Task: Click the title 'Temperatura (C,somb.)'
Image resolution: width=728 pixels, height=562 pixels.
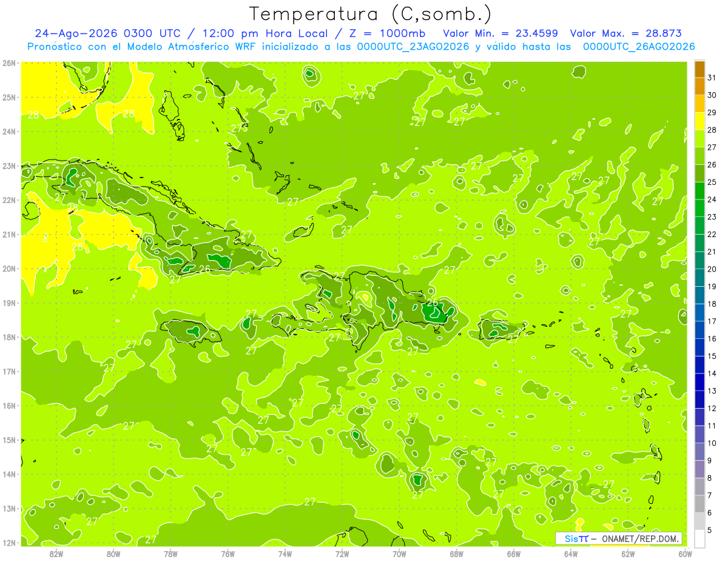Action: tap(370, 14)
